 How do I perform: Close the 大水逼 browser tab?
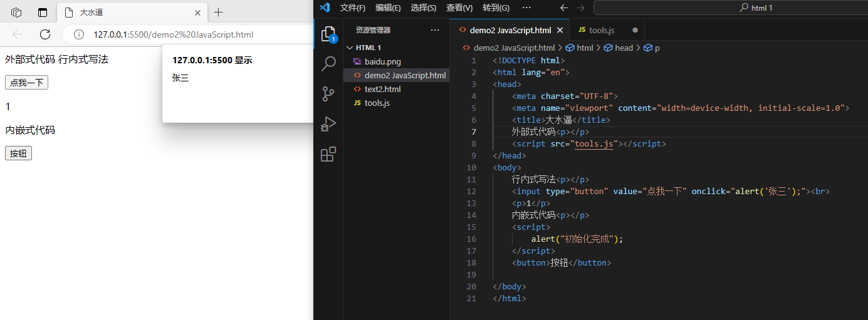197,13
